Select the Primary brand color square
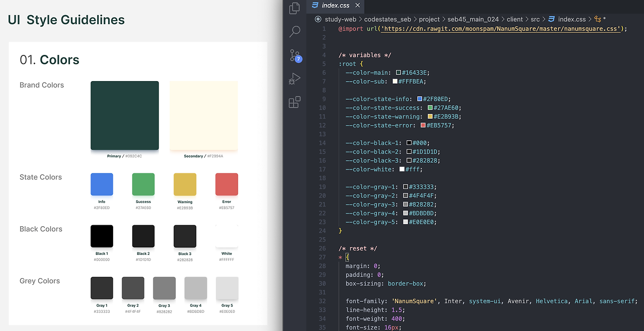This screenshot has width=644, height=331. click(125, 115)
